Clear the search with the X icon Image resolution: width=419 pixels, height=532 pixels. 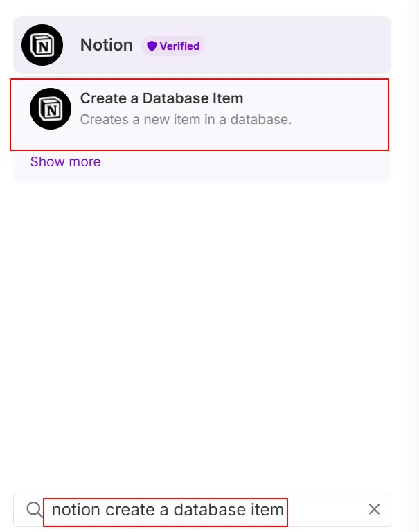(374, 510)
